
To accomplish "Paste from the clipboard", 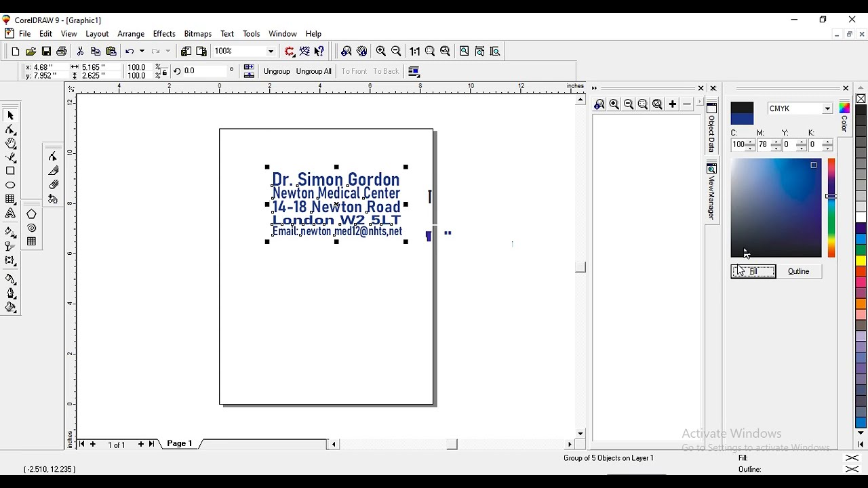I will tap(111, 52).
